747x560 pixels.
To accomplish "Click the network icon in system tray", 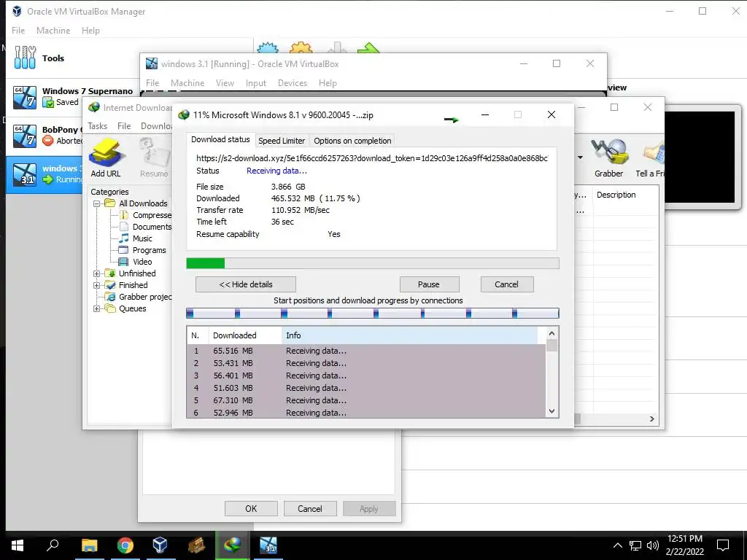I will click(635, 545).
